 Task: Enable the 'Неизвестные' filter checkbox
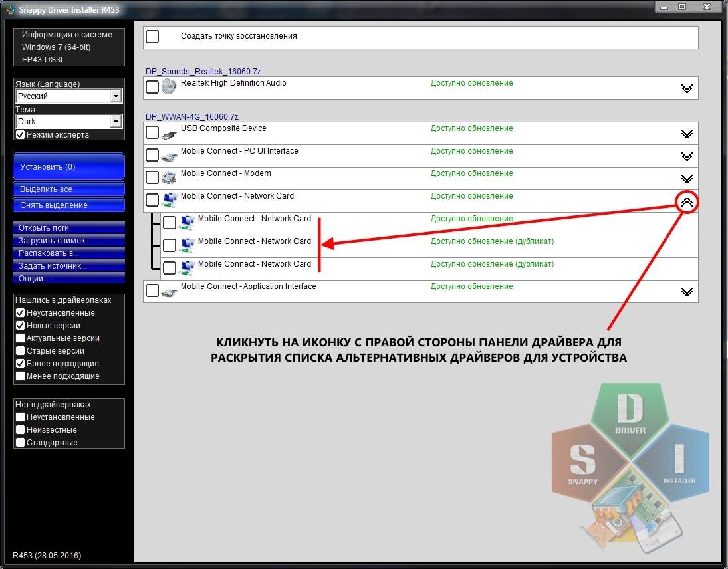(20, 430)
